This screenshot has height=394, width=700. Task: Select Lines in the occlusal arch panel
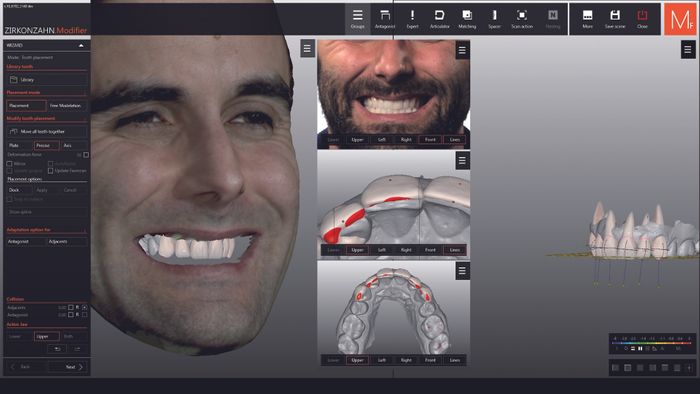454,360
